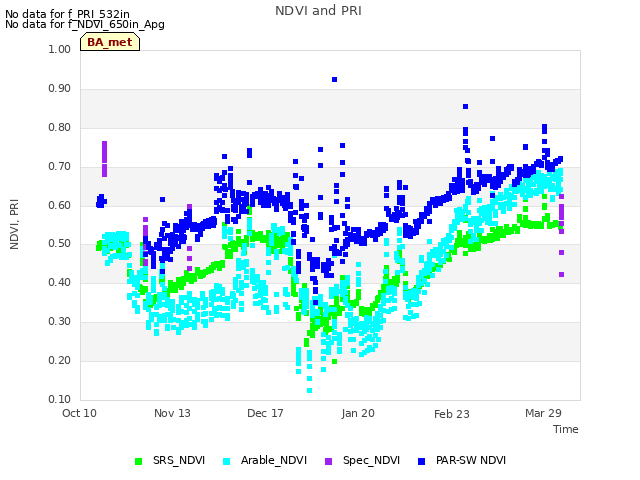This screenshot has width=640, height=480.
Task: Click the 0.10 y-axis value
Action: click(x=60, y=399)
